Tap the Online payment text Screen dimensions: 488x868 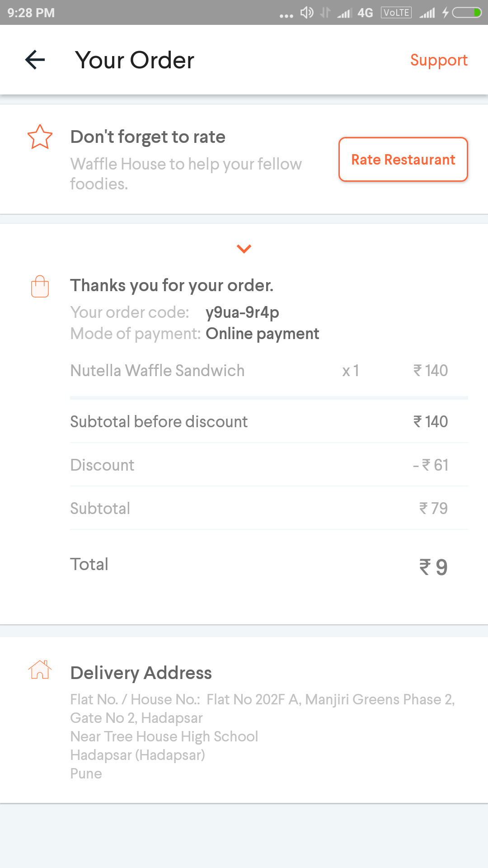coord(262,334)
